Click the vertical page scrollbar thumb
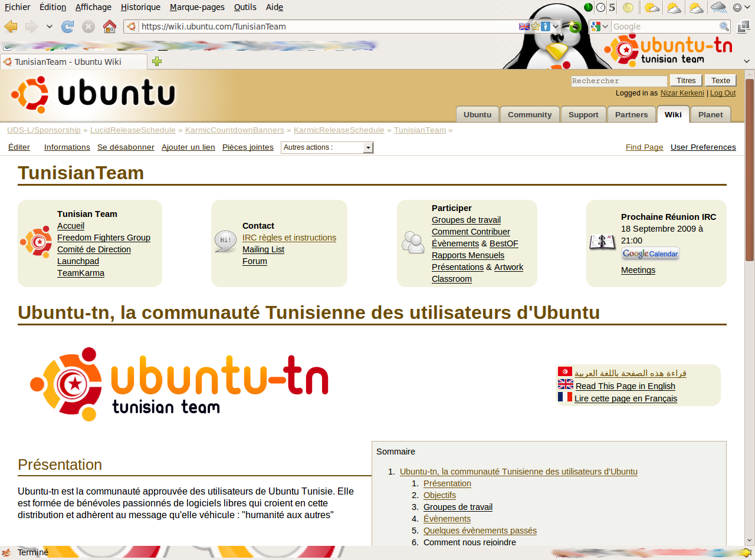This screenshot has width=755, height=560. pos(750,169)
